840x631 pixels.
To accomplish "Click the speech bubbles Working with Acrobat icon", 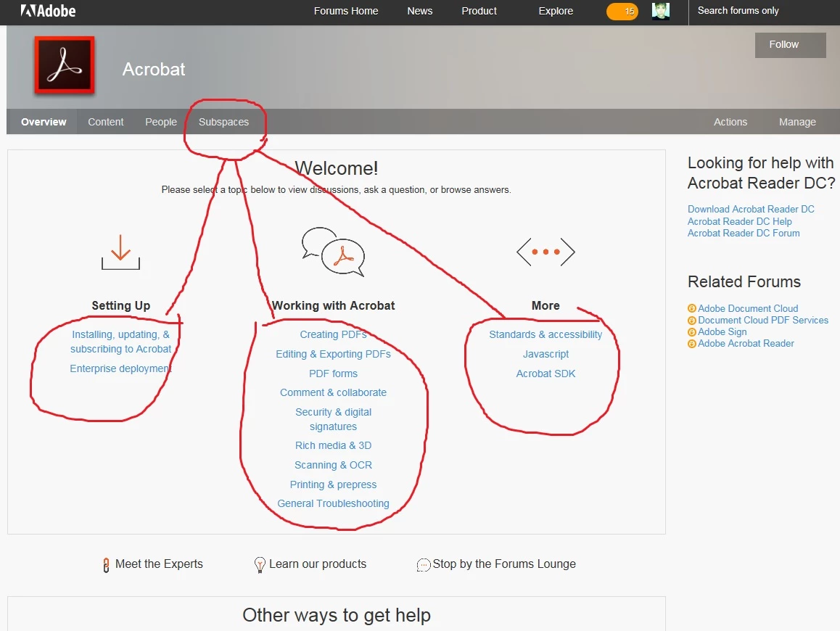I will (333, 251).
